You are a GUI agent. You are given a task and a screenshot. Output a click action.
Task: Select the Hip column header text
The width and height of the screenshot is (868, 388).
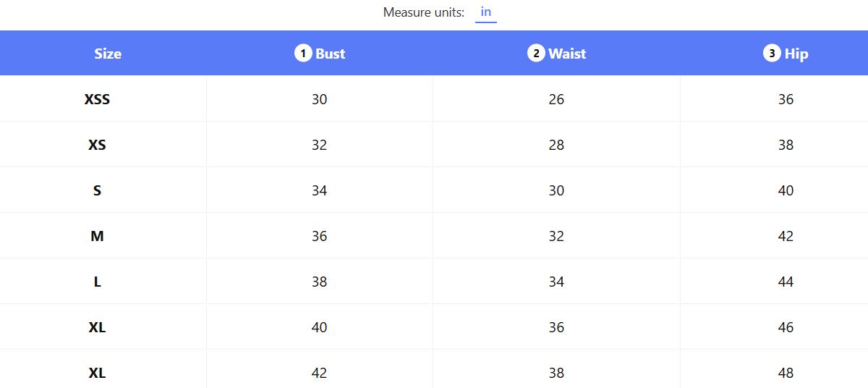click(x=796, y=54)
